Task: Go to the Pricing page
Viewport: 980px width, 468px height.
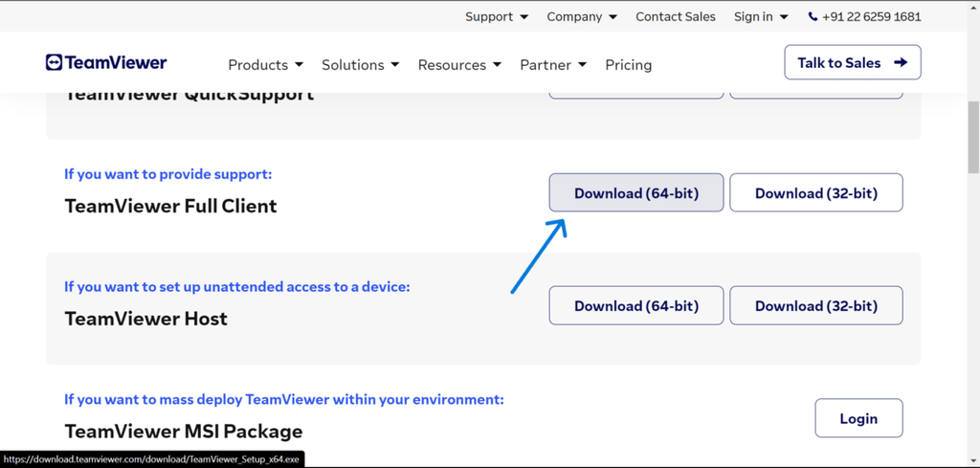Action: tap(628, 65)
